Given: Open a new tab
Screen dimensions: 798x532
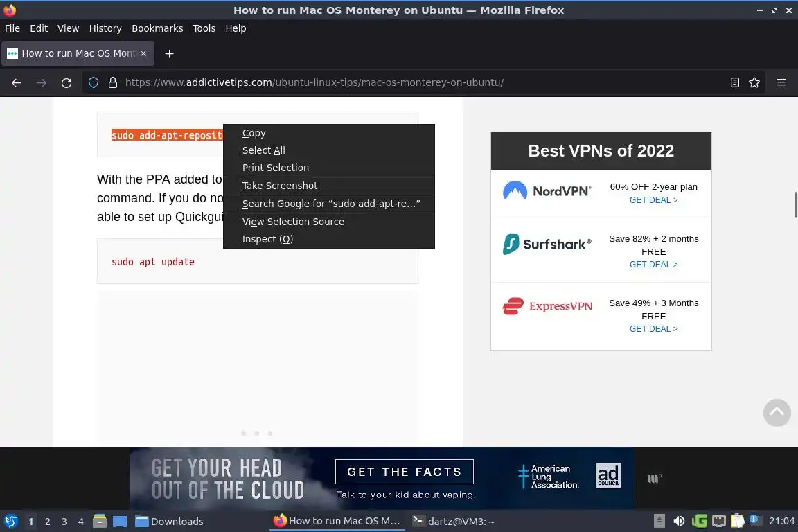Looking at the screenshot, I should tap(170, 53).
